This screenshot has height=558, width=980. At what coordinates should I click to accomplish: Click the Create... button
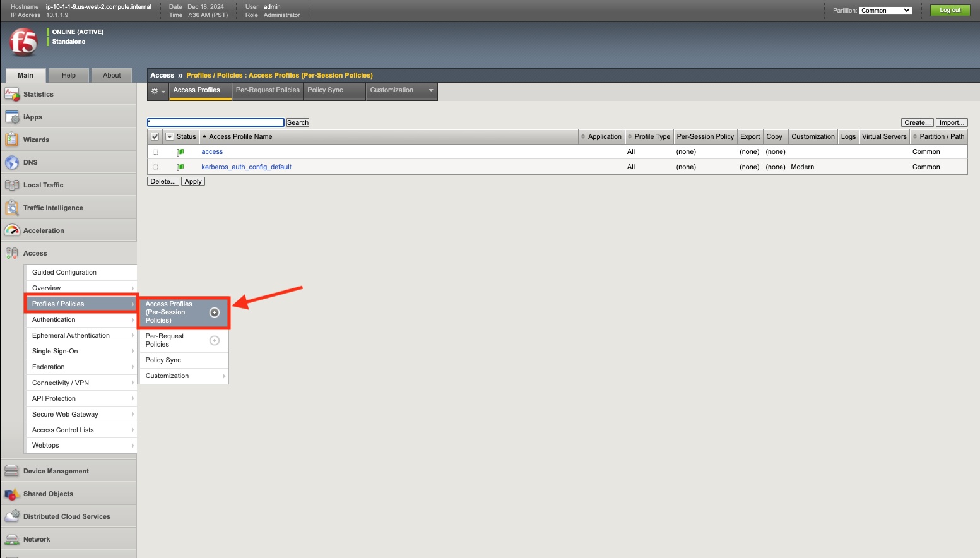click(917, 123)
